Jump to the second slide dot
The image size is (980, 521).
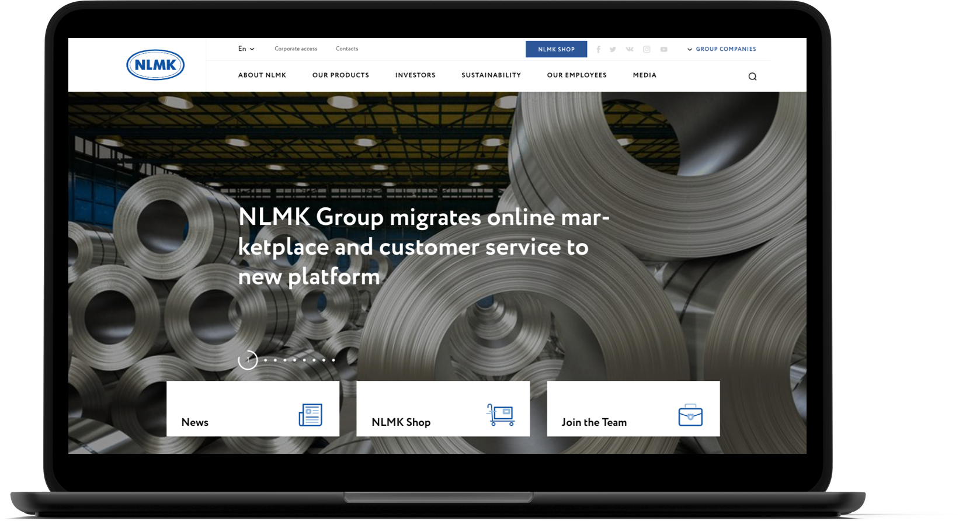(266, 360)
